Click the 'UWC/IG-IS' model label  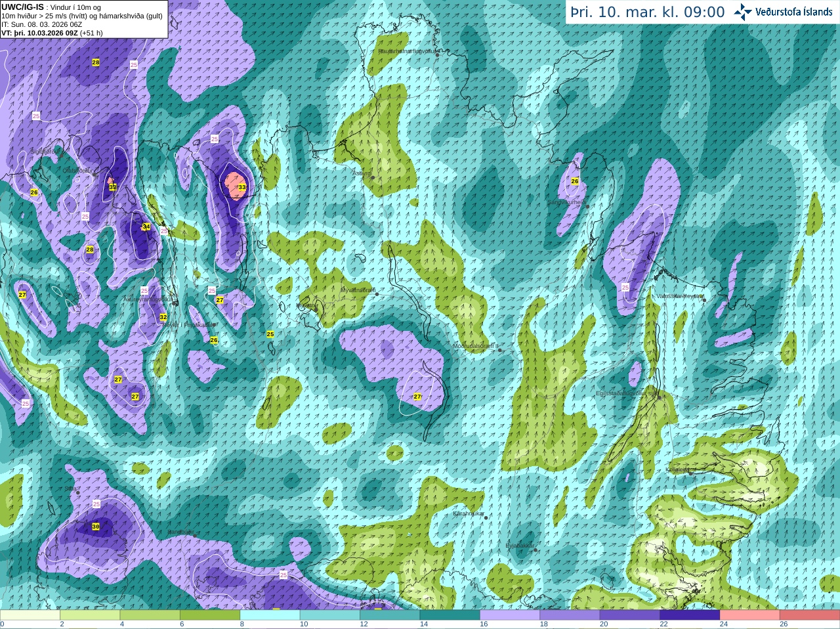click(22, 7)
